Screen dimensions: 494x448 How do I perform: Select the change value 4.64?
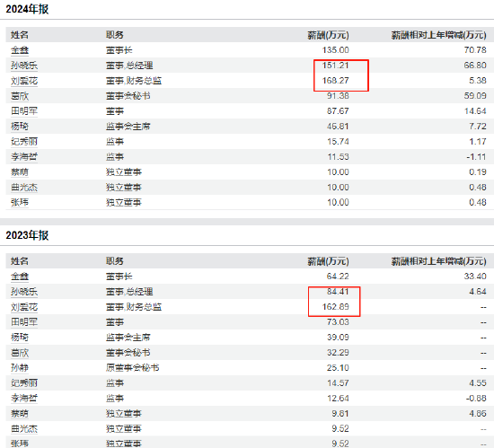pos(478,292)
